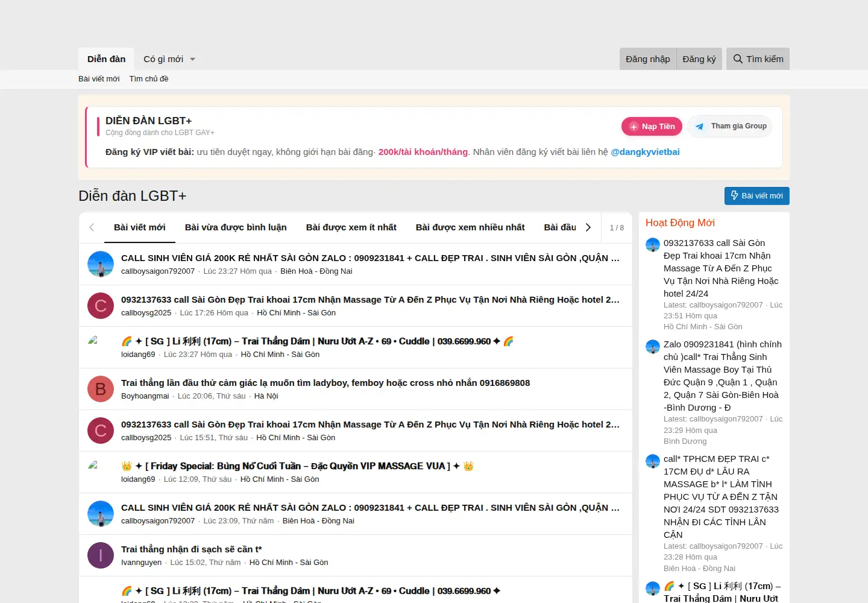Click the previous tab arrow chevron
This screenshot has height=603, width=868.
[92, 227]
